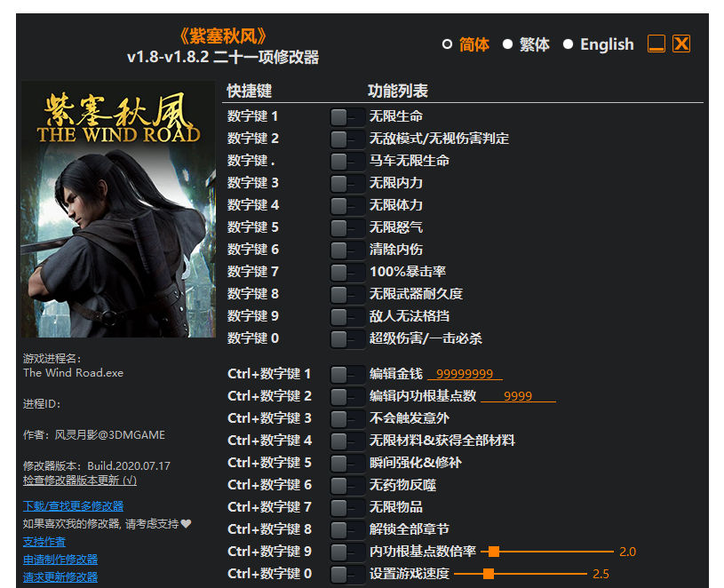Enable 无敌模式/无视伤害判定 toggle
The height and width of the screenshot is (588, 724).
[347, 139]
